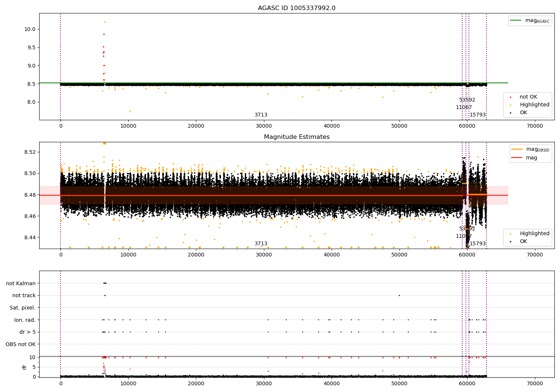Click the 3713 obsid annotation in top plot
The image size is (560, 392).
(261, 115)
